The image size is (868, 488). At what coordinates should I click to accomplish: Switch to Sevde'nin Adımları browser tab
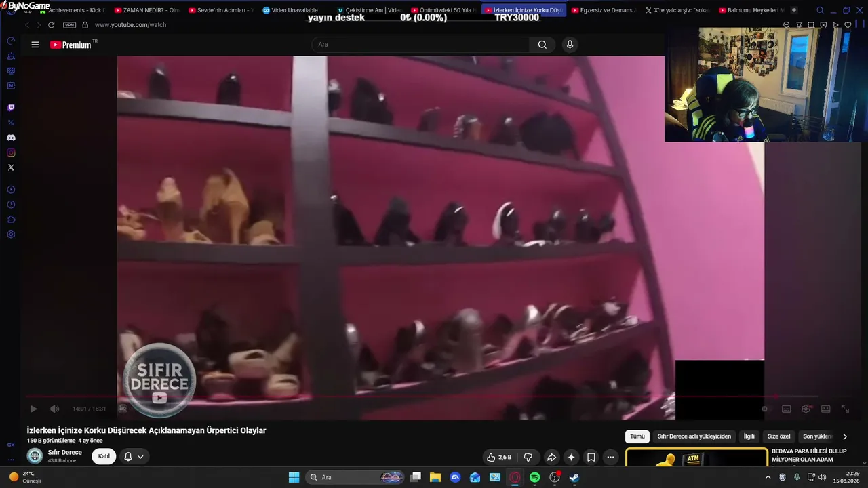point(221,10)
